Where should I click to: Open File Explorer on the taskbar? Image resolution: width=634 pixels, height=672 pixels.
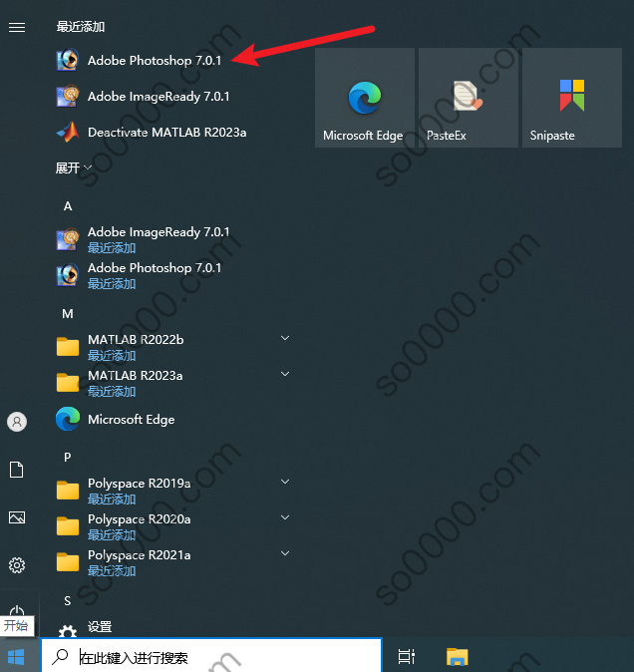(x=458, y=657)
